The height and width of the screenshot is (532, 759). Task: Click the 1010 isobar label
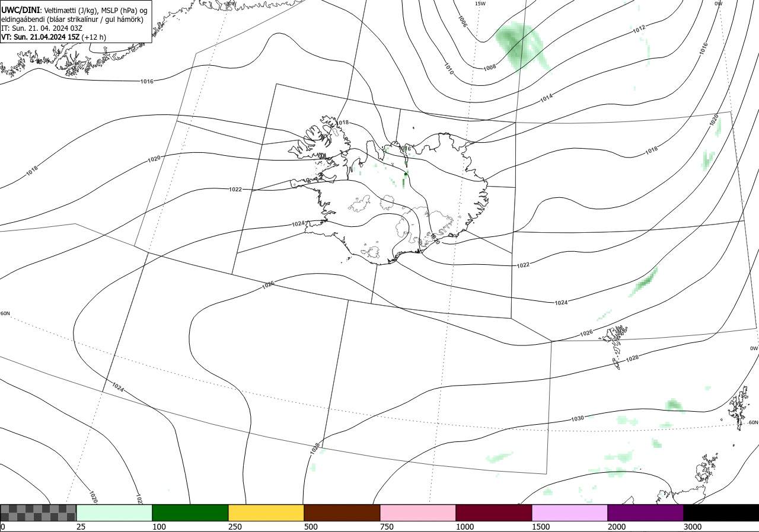point(449,69)
